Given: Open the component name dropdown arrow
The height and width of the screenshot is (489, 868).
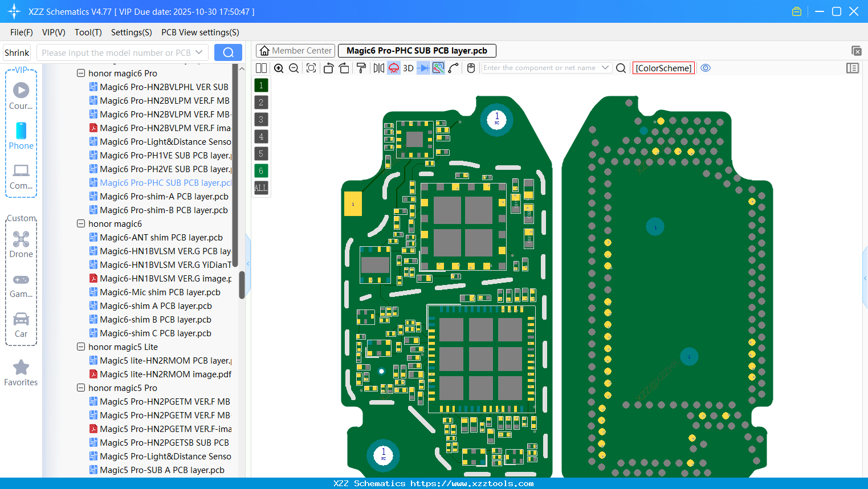Looking at the screenshot, I should coord(605,68).
